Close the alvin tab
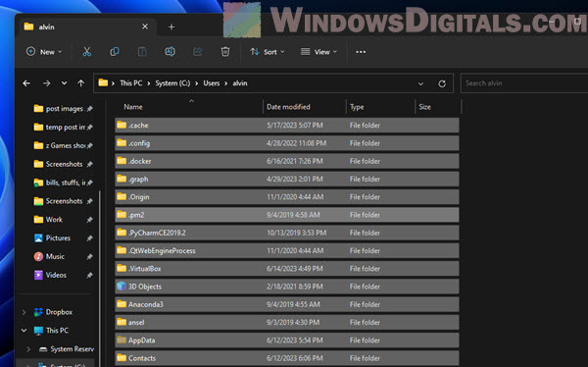This screenshot has width=588, height=367. tap(145, 26)
